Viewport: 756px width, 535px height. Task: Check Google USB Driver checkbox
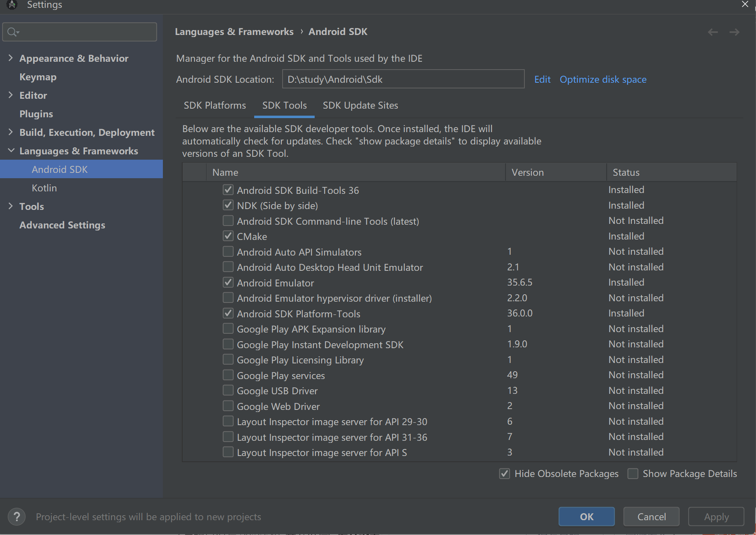(x=228, y=390)
